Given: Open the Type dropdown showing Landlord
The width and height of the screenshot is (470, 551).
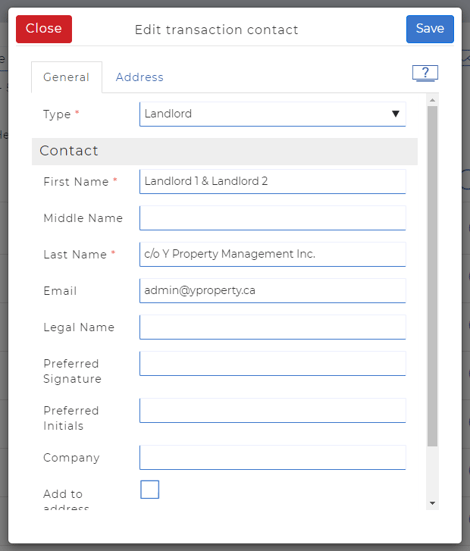Looking at the screenshot, I should pyautogui.click(x=273, y=114).
